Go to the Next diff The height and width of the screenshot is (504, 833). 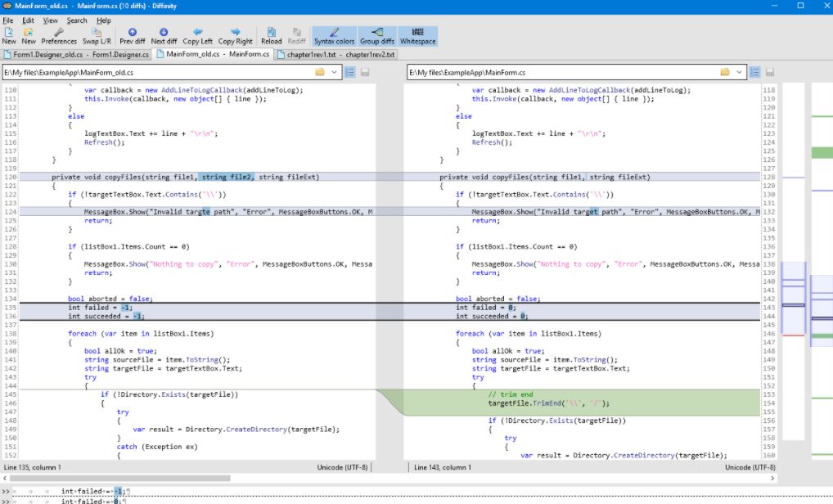164,36
